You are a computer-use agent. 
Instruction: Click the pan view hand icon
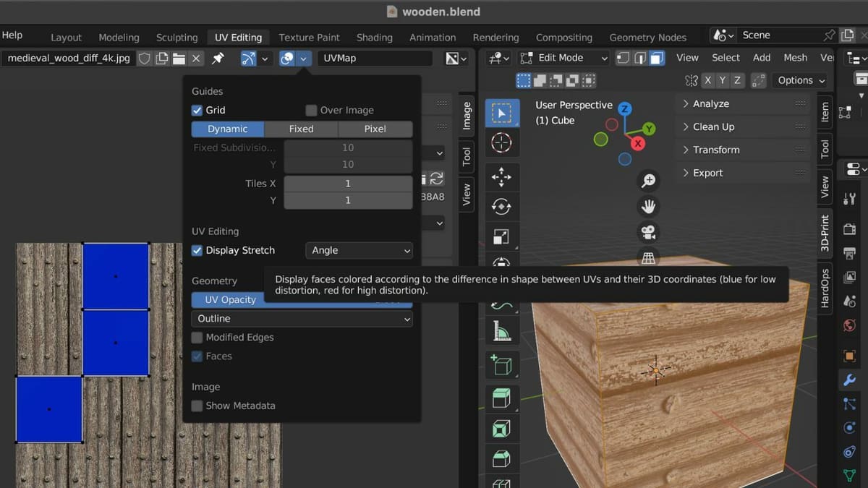click(648, 207)
